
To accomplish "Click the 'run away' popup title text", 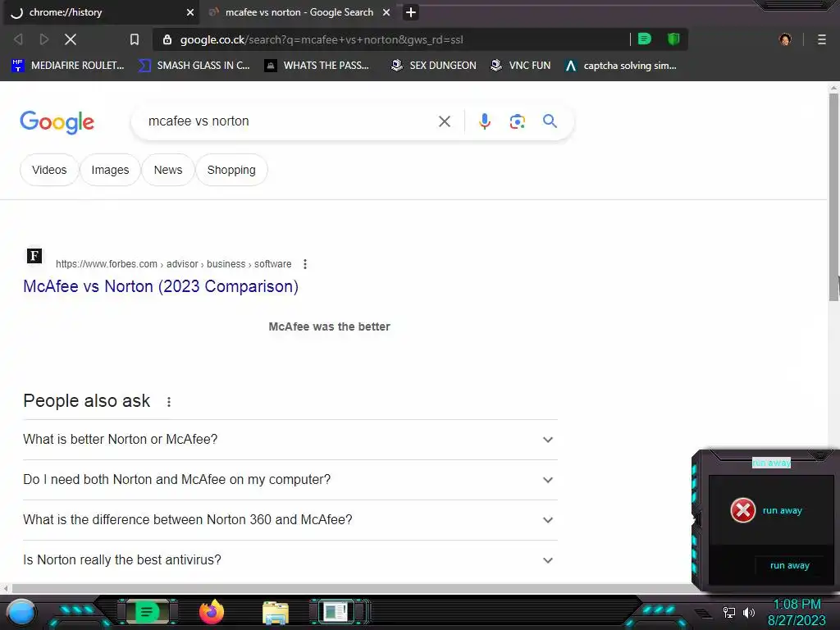I will click(771, 463).
